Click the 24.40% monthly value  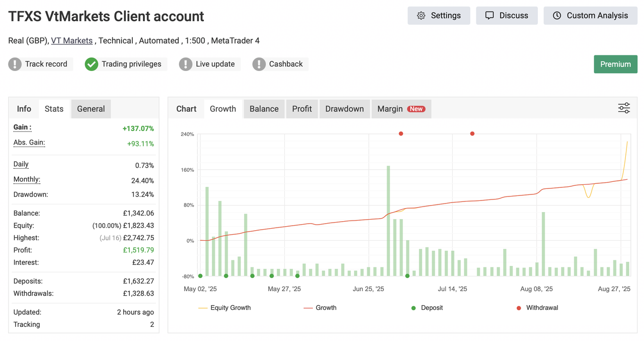[142, 180]
